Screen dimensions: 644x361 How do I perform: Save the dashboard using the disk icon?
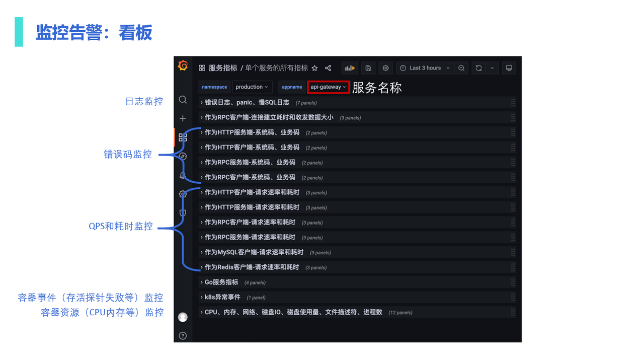pos(368,68)
